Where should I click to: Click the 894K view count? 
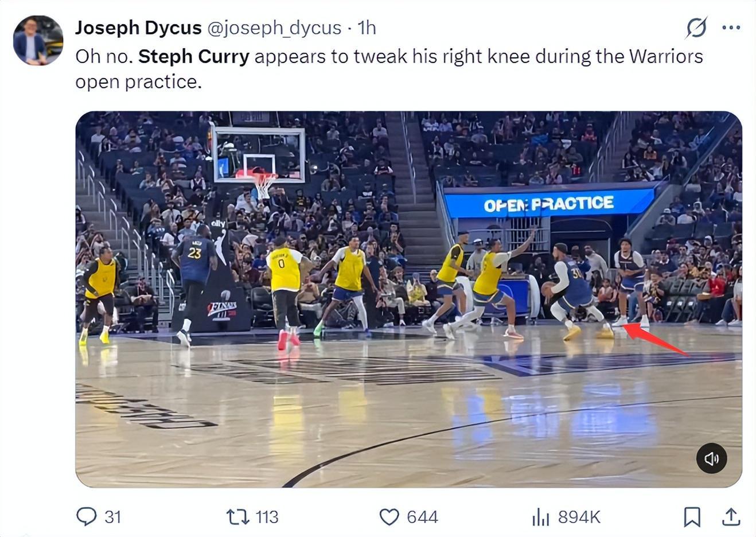click(x=579, y=517)
